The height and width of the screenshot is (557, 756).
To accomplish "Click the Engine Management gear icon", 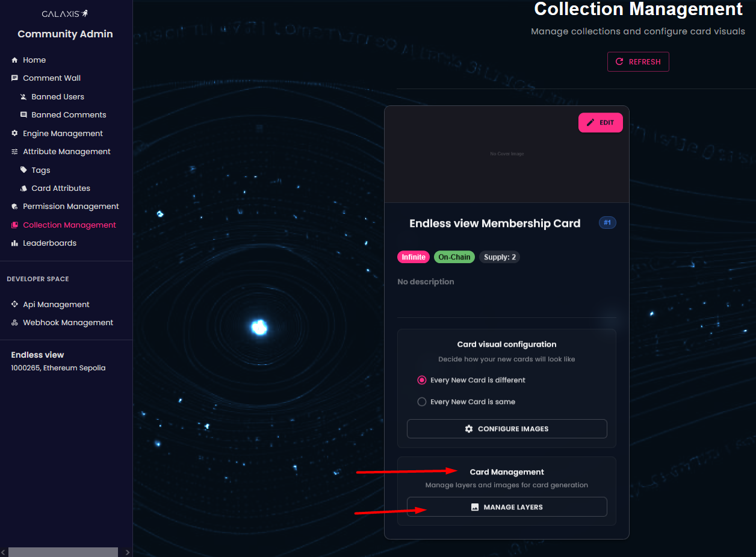I will pos(15,134).
